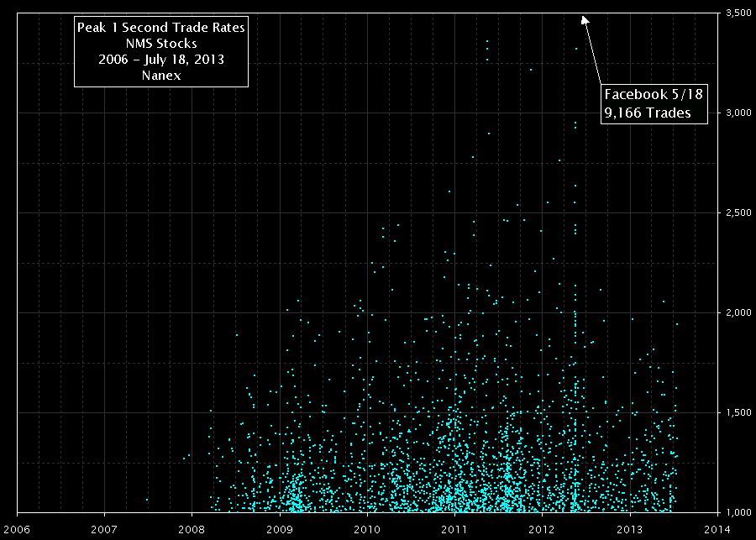Image resolution: width=756 pixels, height=540 pixels.
Task: Click the 'Peak 1 Second Trade Rates' title line
Action: (161, 28)
